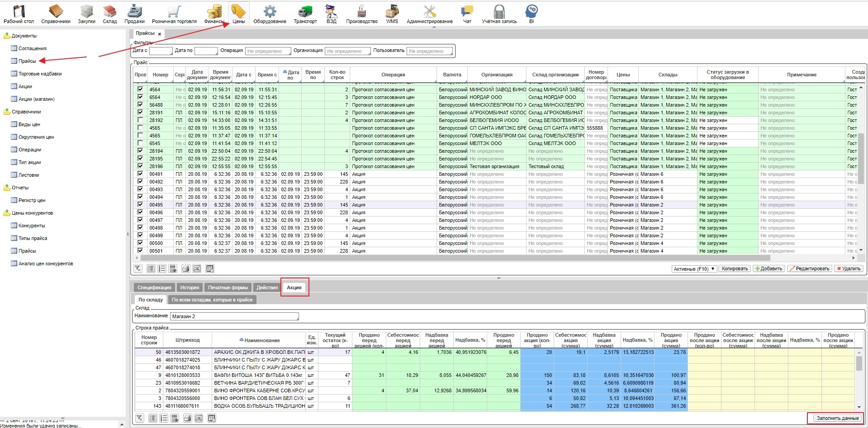The image size is (868, 428).
Task: Open the Склад Наименование dropdown with Магазин 2
Action: coord(234,316)
